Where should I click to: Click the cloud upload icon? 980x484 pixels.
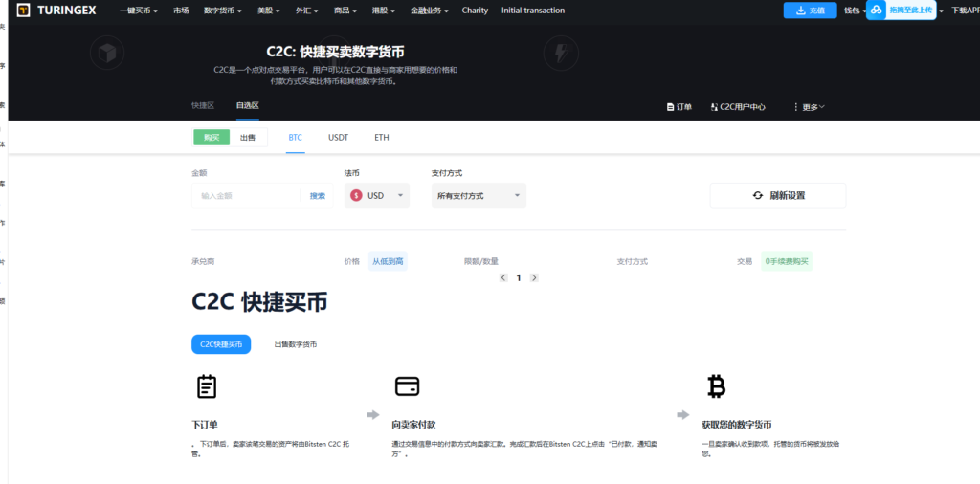tap(877, 10)
